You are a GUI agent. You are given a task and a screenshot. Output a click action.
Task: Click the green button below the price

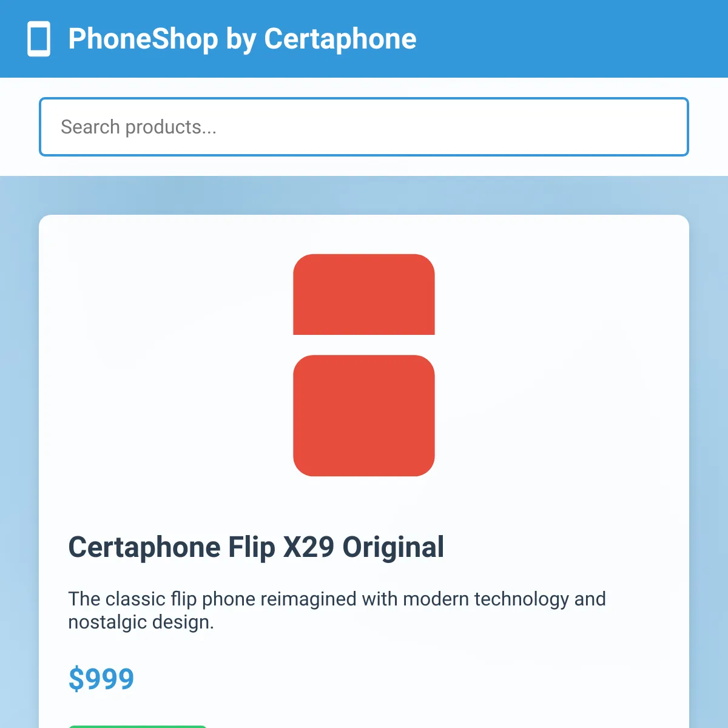pyautogui.click(x=138, y=726)
